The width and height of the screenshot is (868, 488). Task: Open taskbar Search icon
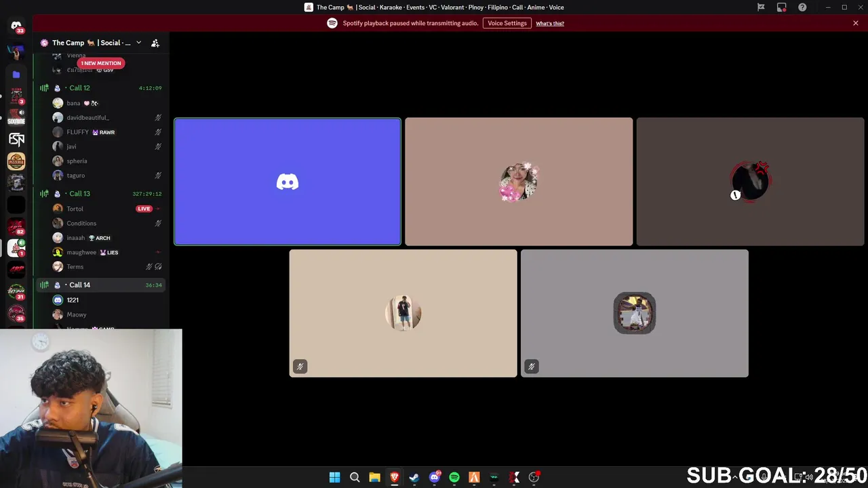[x=355, y=477]
